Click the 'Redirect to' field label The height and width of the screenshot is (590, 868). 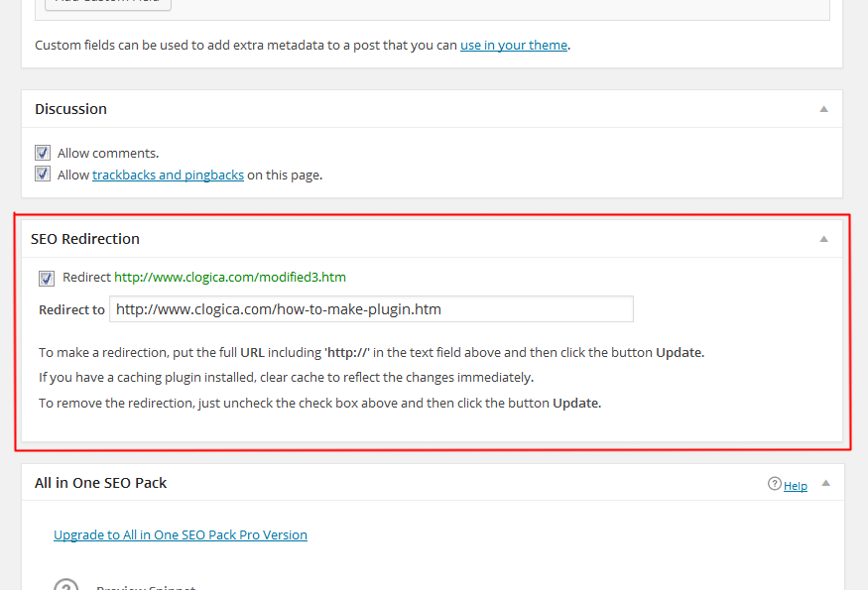tap(71, 309)
